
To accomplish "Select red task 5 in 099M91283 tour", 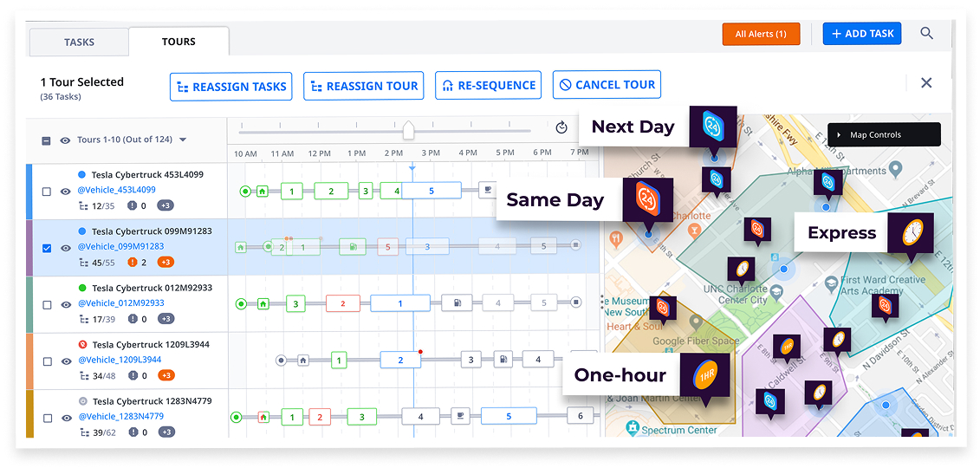I will pos(388,247).
